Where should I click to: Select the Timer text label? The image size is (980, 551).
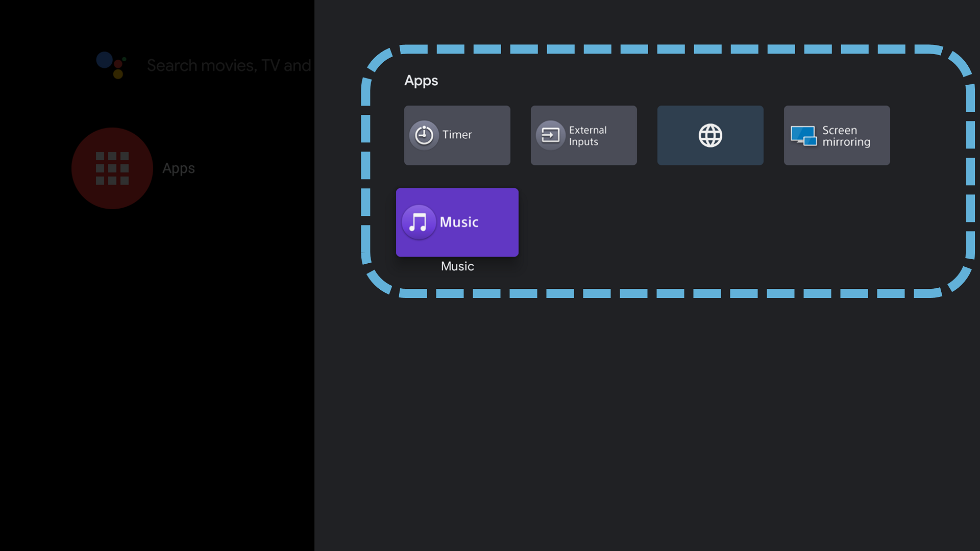457,135
